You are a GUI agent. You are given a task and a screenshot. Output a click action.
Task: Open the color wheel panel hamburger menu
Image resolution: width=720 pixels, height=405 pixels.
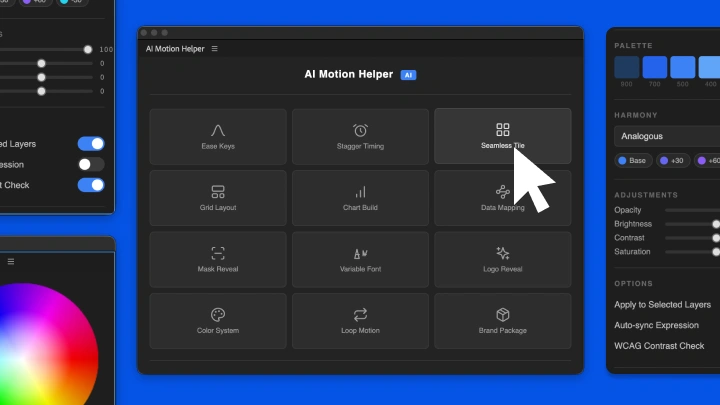pos(11,261)
